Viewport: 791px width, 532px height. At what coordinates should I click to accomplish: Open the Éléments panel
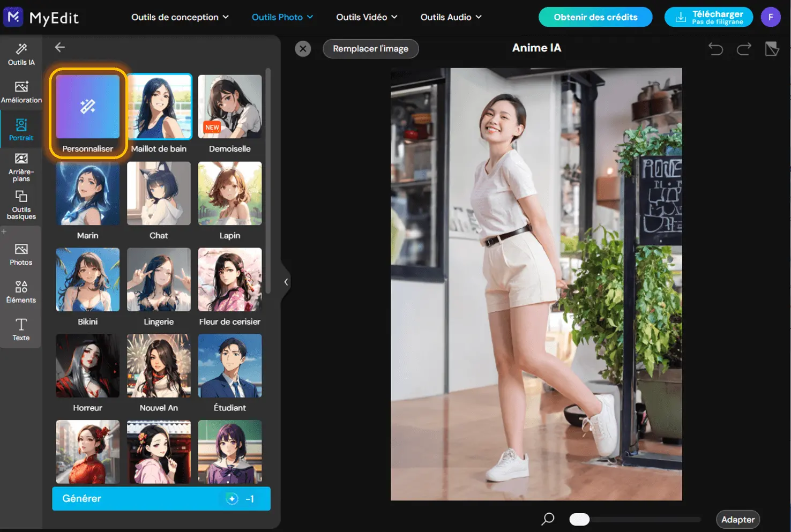coord(21,292)
